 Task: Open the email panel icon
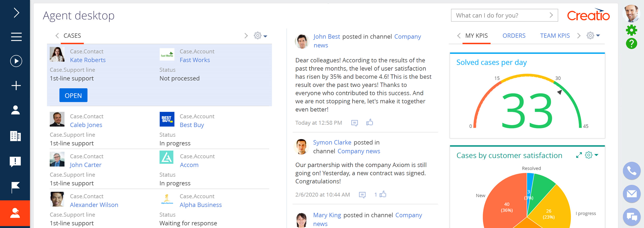tap(631, 194)
